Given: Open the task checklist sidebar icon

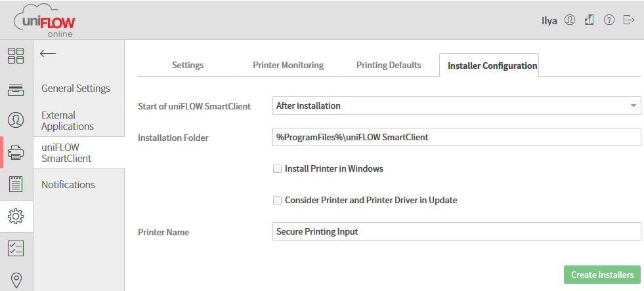Looking at the screenshot, I should [x=16, y=248].
